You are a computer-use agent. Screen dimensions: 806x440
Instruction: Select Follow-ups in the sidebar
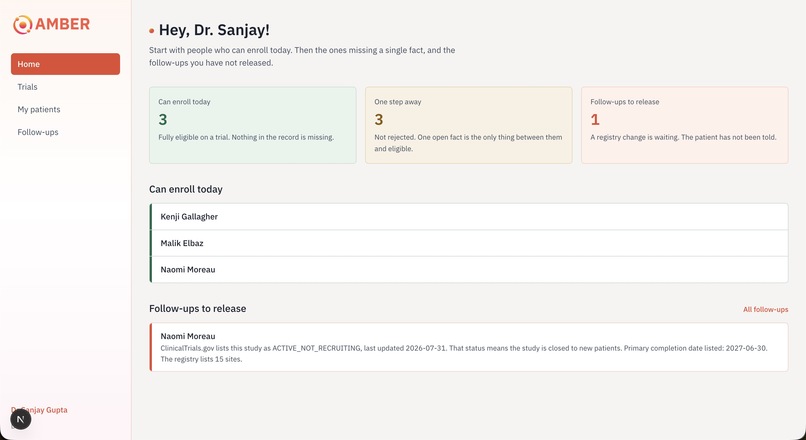pos(65,132)
